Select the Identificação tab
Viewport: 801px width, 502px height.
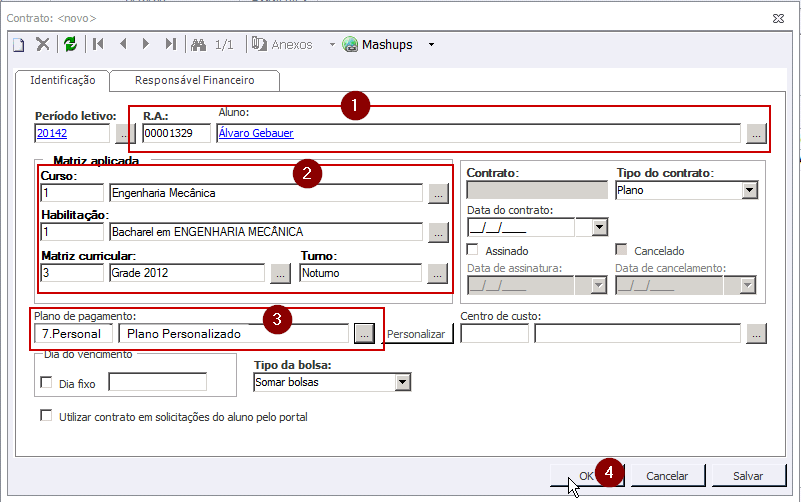[x=62, y=79]
